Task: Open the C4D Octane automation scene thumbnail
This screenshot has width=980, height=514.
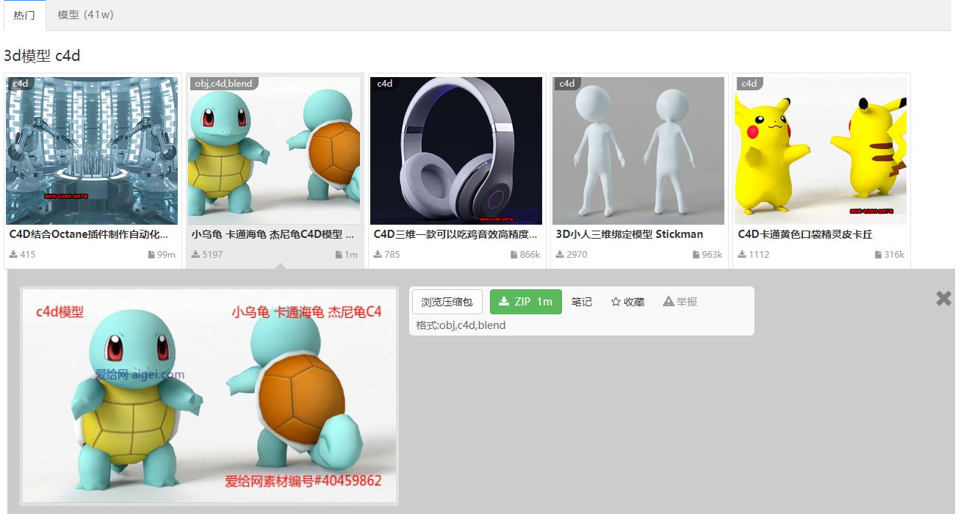Action: click(x=92, y=151)
